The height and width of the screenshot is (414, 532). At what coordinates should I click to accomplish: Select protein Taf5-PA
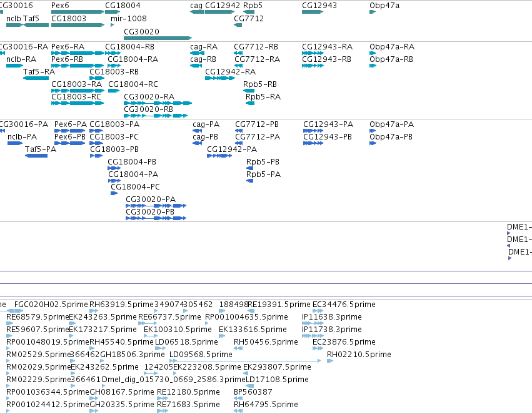coord(36,156)
